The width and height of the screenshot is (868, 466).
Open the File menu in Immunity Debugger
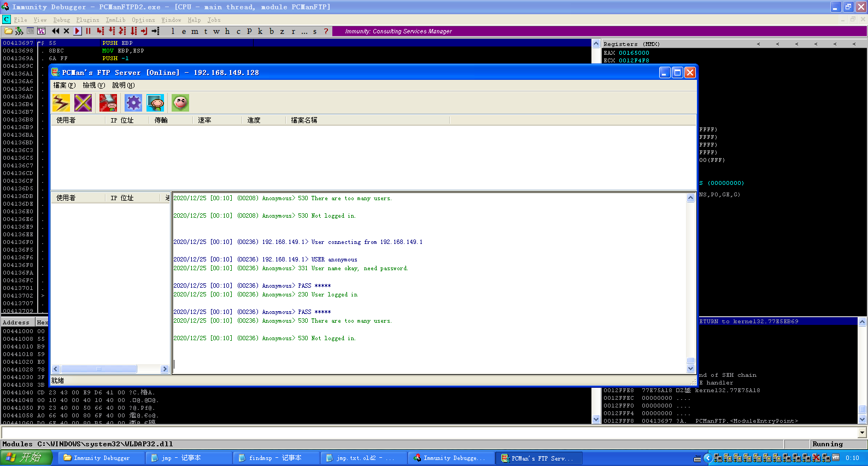pos(20,20)
